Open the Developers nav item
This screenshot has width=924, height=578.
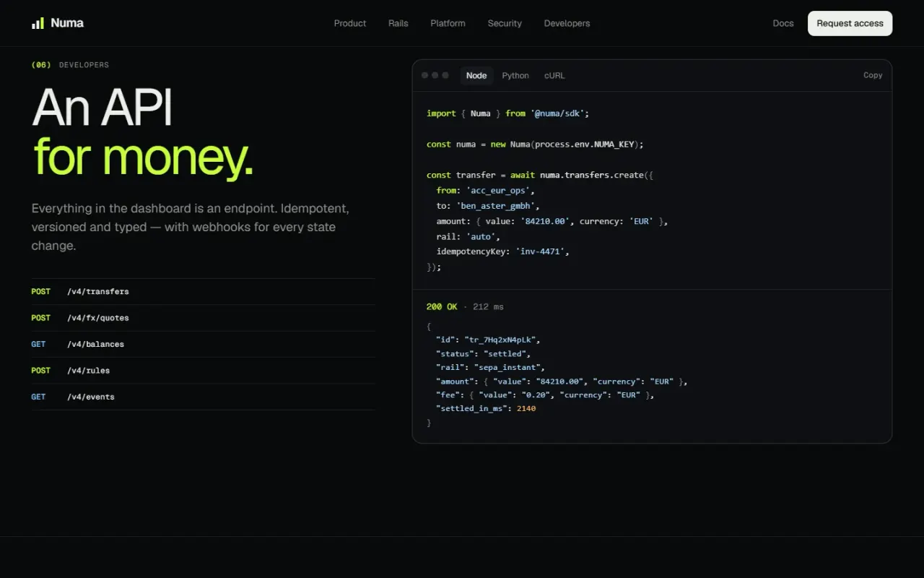pyautogui.click(x=567, y=23)
